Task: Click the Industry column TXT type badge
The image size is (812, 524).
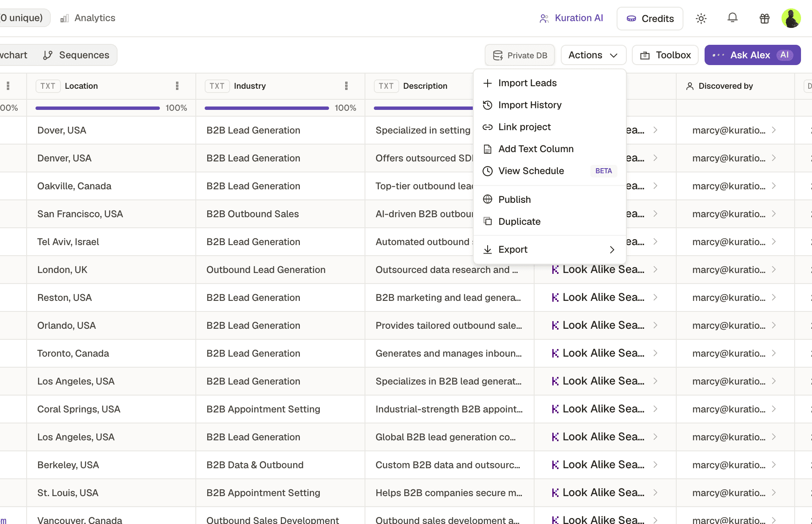Action: point(217,86)
